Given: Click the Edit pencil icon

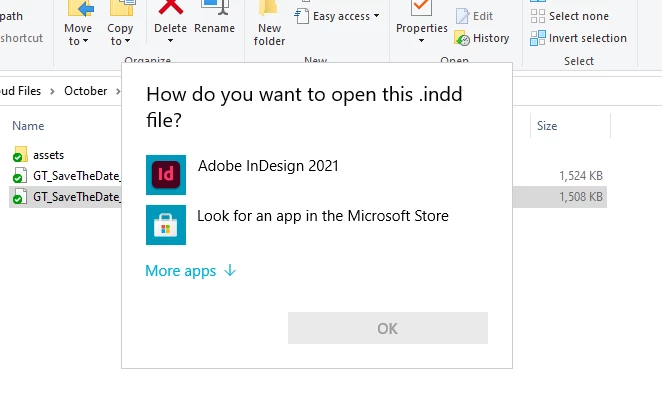Looking at the screenshot, I should (462, 16).
